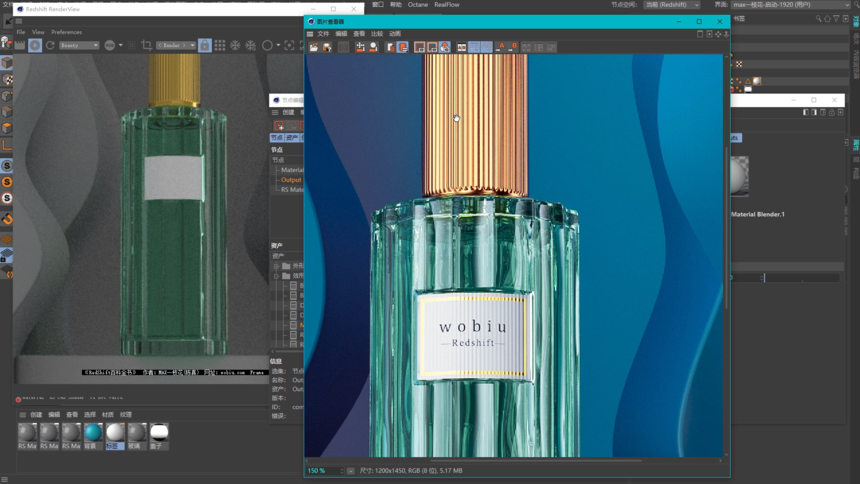Open 材质 menu in material manager
860x484 pixels.
pyautogui.click(x=108, y=414)
